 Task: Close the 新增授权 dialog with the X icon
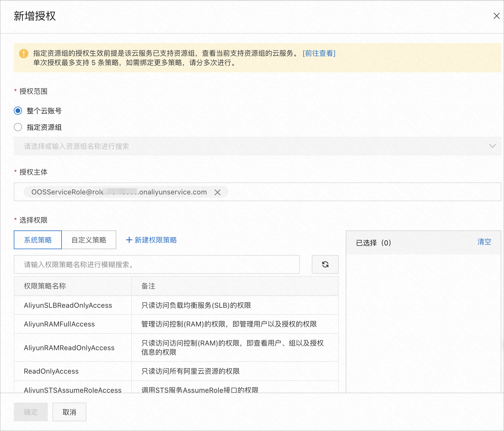(x=496, y=16)
